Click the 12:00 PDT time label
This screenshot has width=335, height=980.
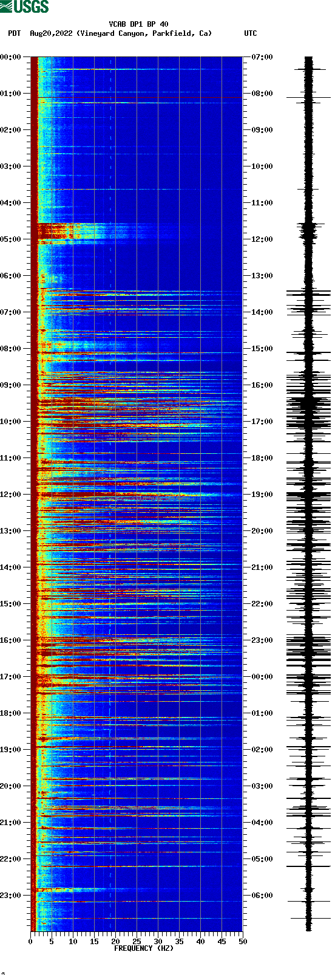(x=10, y=495)
